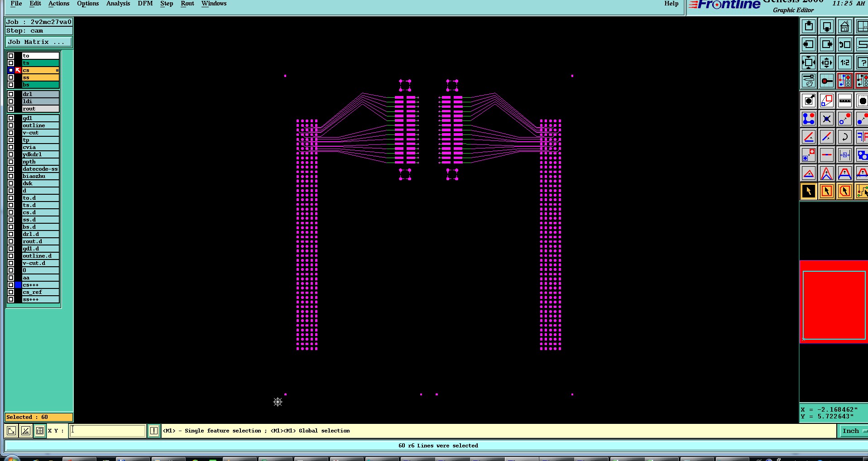Toggle the 'outline' layer checkbox
868x461 pixels.
pyautogui.click(x=11, y=125)
